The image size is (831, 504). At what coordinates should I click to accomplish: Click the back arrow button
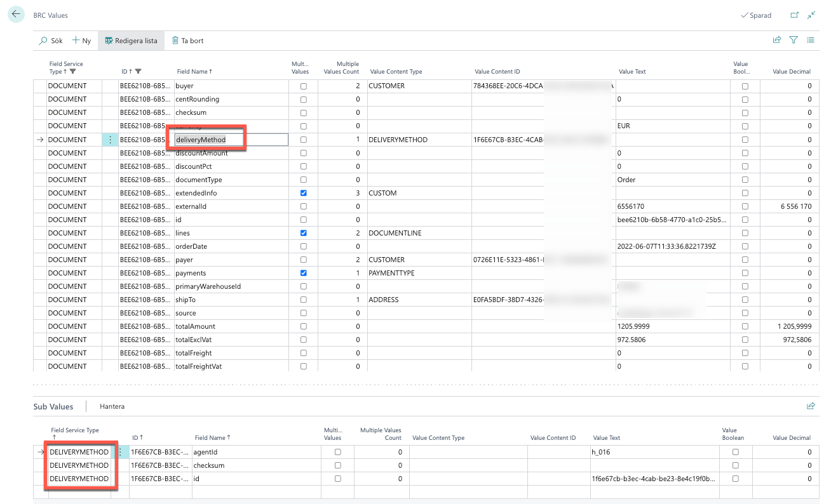coord(16,15)
